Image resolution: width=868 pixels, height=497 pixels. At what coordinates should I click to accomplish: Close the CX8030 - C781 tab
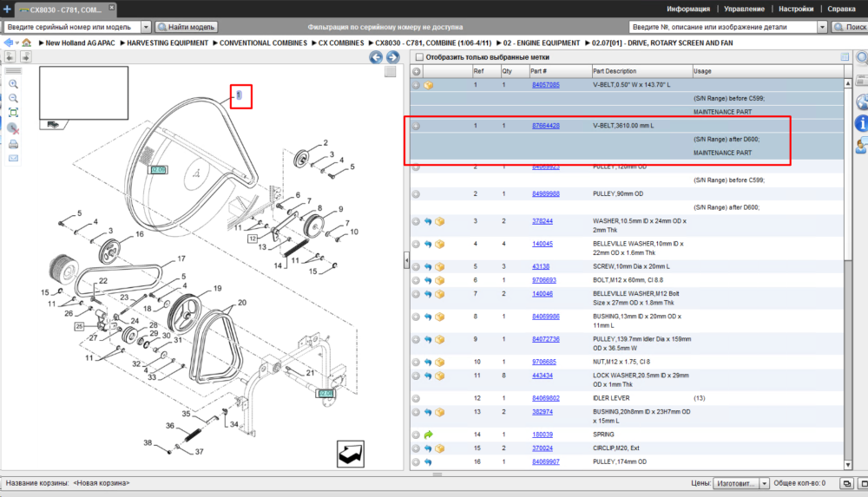pyautogui.click(x=111, y=7)
